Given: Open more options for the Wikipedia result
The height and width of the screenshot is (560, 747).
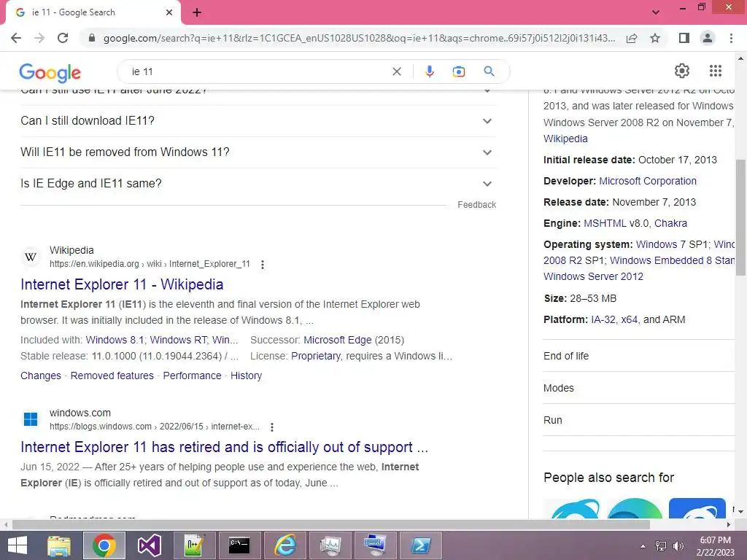Looking at the screenshot, I should click(x=263, y=264).
